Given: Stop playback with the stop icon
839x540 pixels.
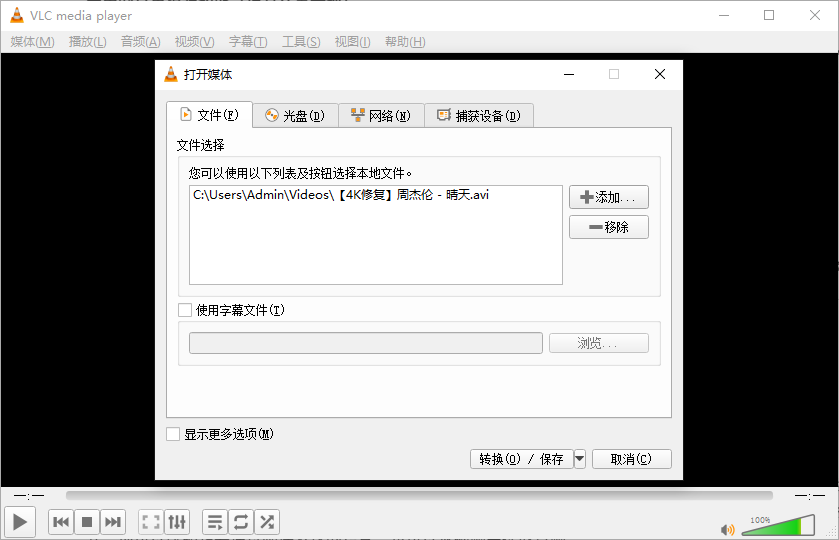Looking at the screenshot, I should (x=87, y=522).
